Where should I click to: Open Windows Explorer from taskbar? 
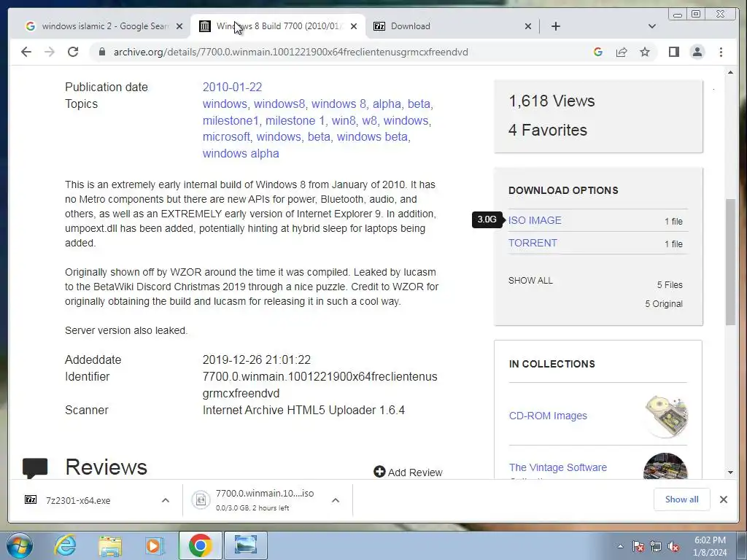(110, 545)
